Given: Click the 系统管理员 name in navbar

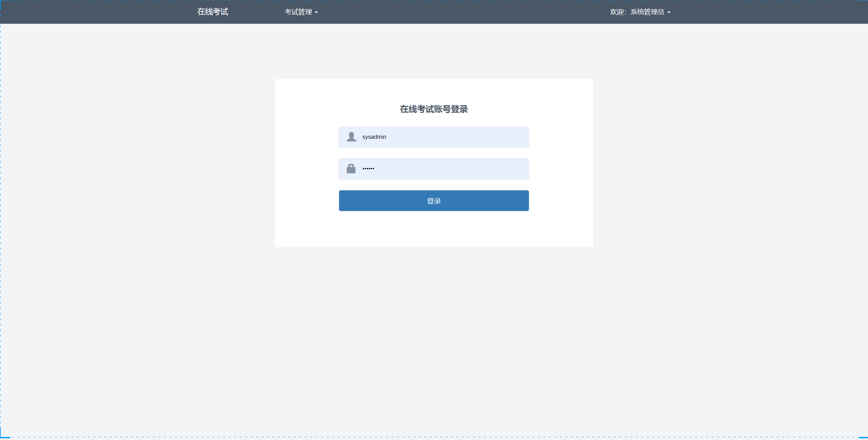Looking at the screenshot, I should click(x=647, y=12).
